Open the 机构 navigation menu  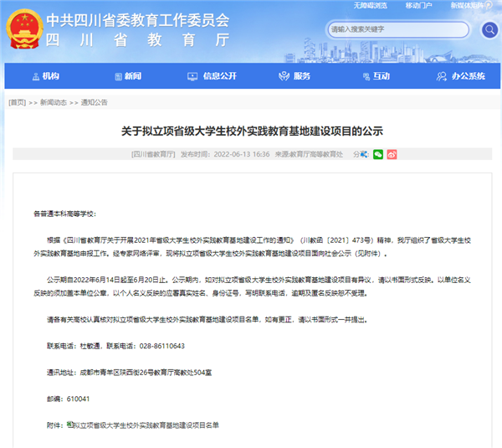click(x=50, y=76)
